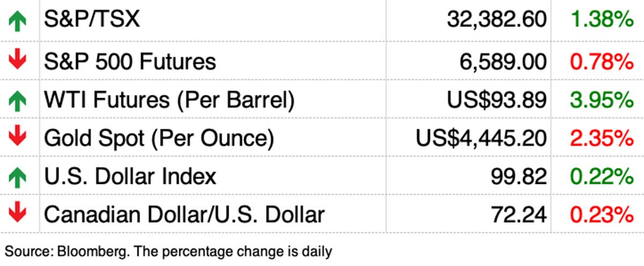Click the Canadian Dollar/U.S. Dollar label

click(184, 215)
